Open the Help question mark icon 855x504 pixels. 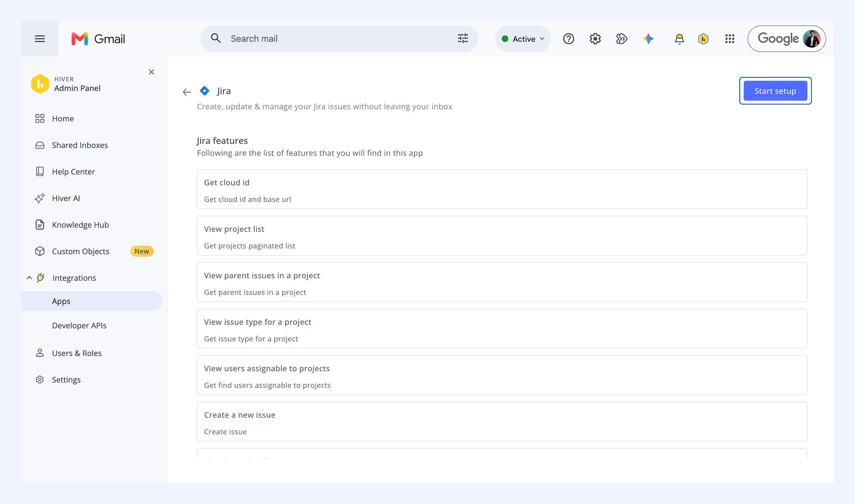coord(568,39)
